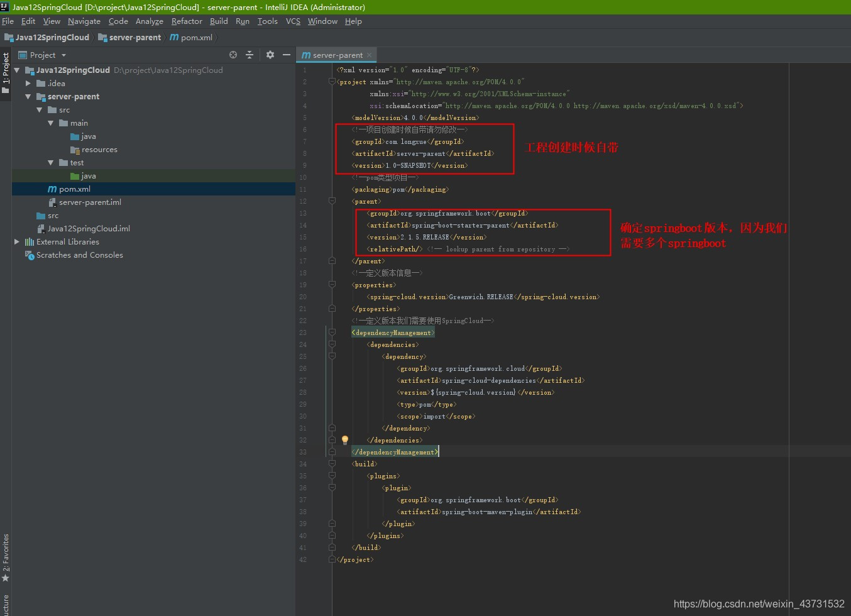Click the collapse all icon in Project panel
The width and height of the screenshot is (851, 616).
[x=250, y=55]
